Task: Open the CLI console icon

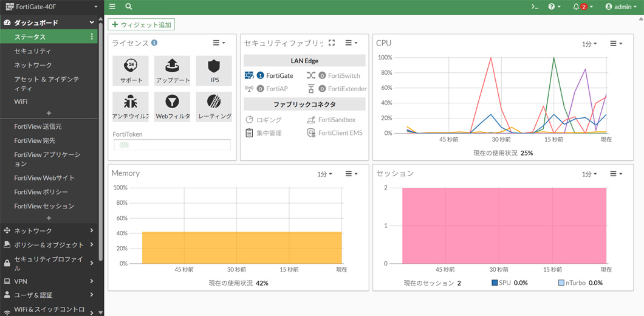Action: [535, 7]
